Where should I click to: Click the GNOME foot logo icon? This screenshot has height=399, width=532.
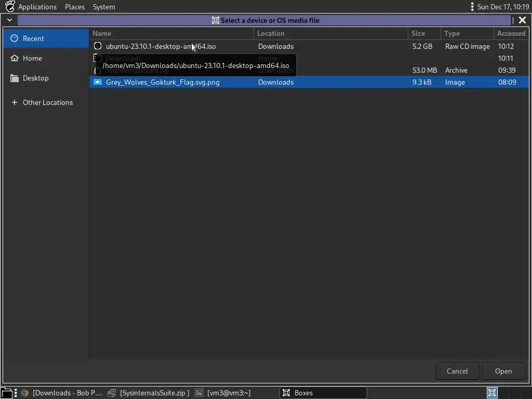click(10, 6)
